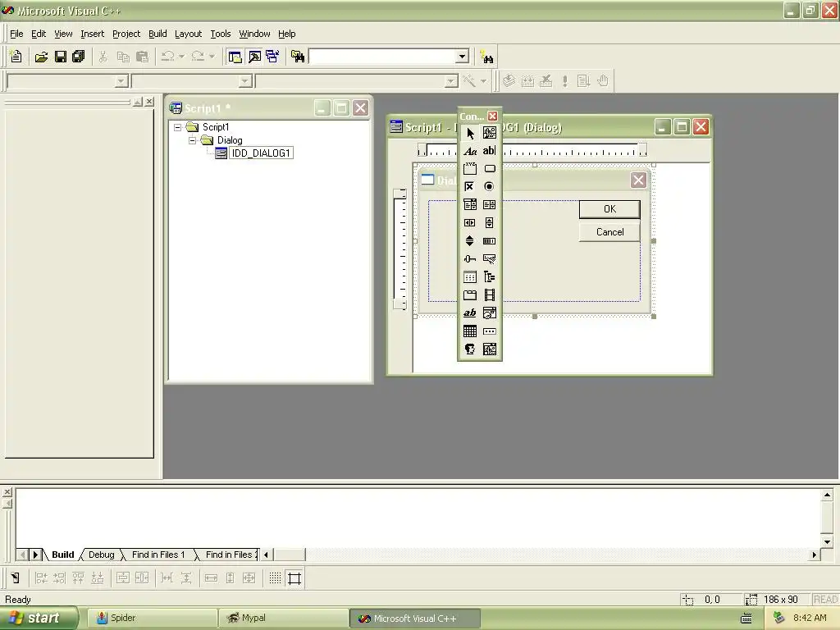Switch to Mypal in taskbar

coord(283,619)
